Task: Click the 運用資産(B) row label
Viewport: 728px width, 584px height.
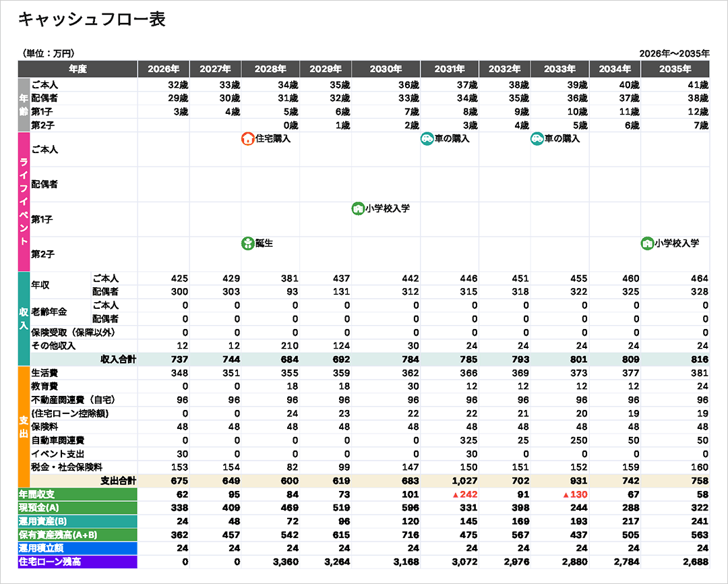Action: (78, 521)
